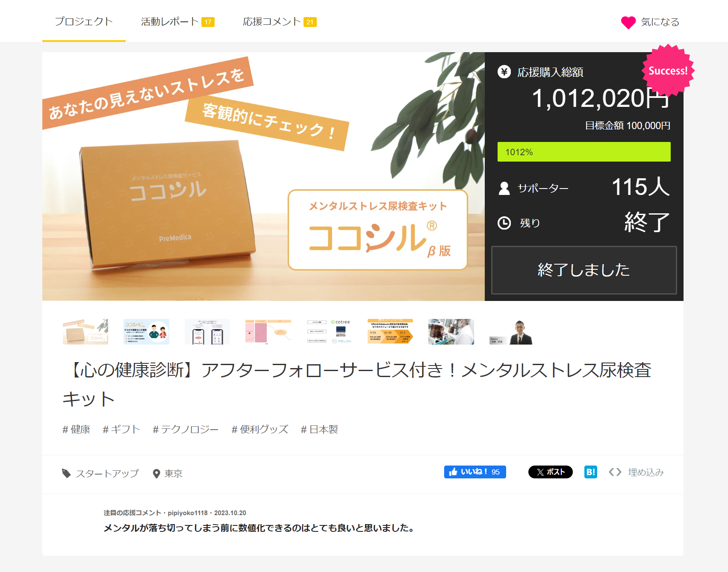Viewport: 728px width, 572px height.
Task: Click the Facebook いいね! button
Action: pos(475,472)
